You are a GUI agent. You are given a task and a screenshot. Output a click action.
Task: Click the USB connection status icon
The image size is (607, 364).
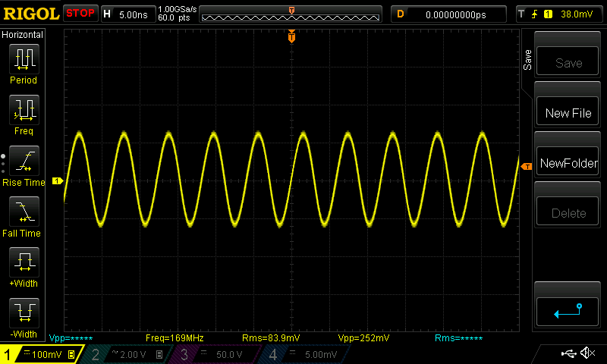coord(568,353)
